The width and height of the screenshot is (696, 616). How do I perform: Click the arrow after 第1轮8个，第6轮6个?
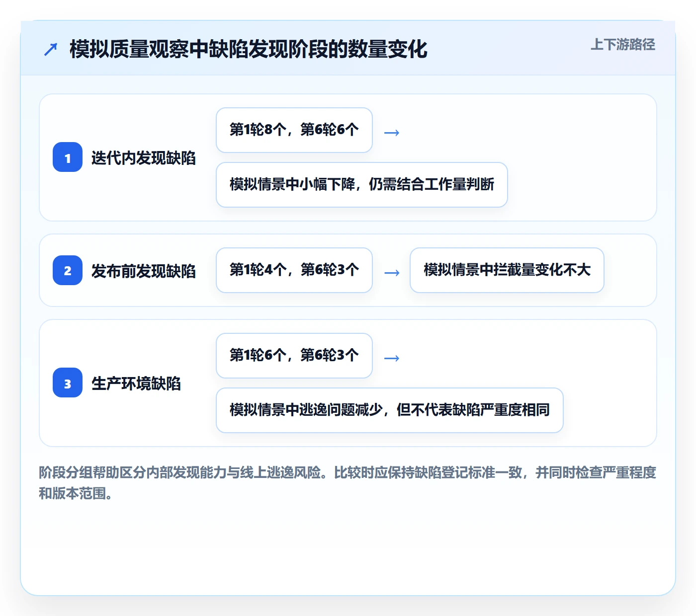[392, 133]
